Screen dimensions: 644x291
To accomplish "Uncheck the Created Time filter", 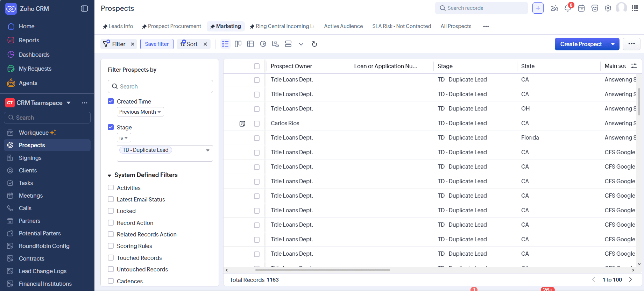I will 111,101.
